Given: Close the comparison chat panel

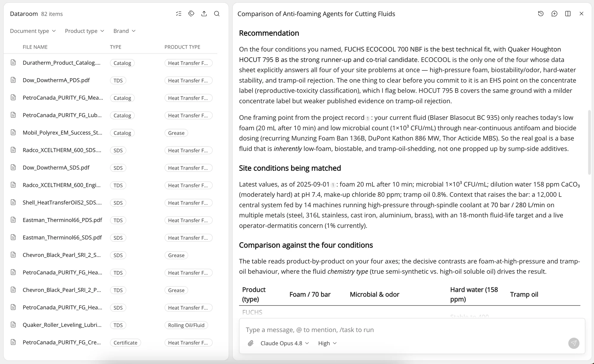Looking at the screenshot, I should [x=582, y=14].
